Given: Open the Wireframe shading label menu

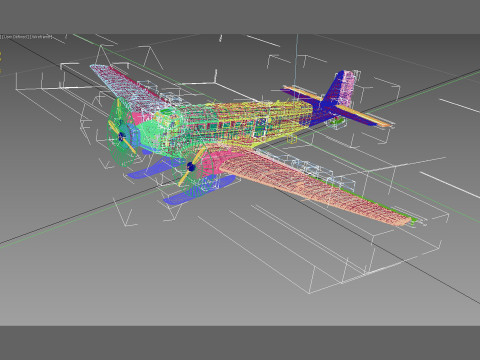Looking at the screenshot, I should [x=42, y=37].
